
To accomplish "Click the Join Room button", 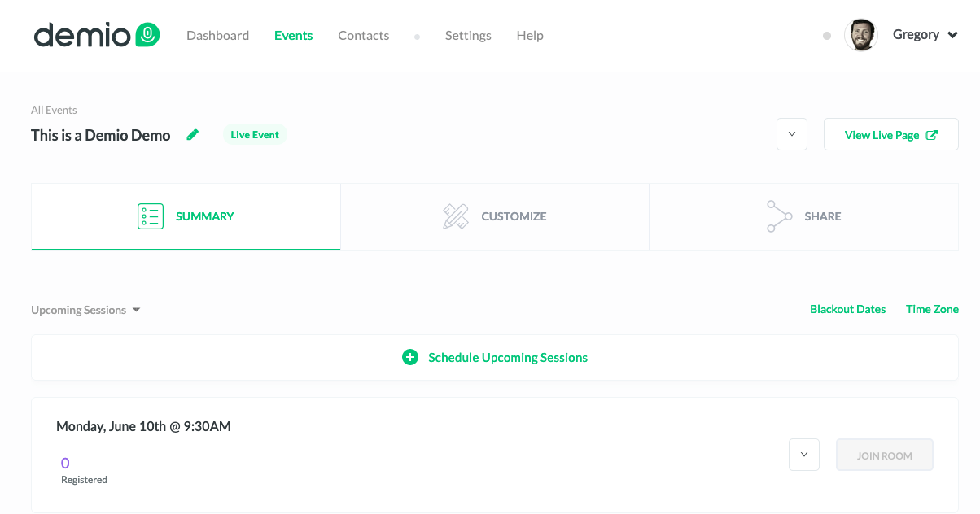I will (885, 455).
